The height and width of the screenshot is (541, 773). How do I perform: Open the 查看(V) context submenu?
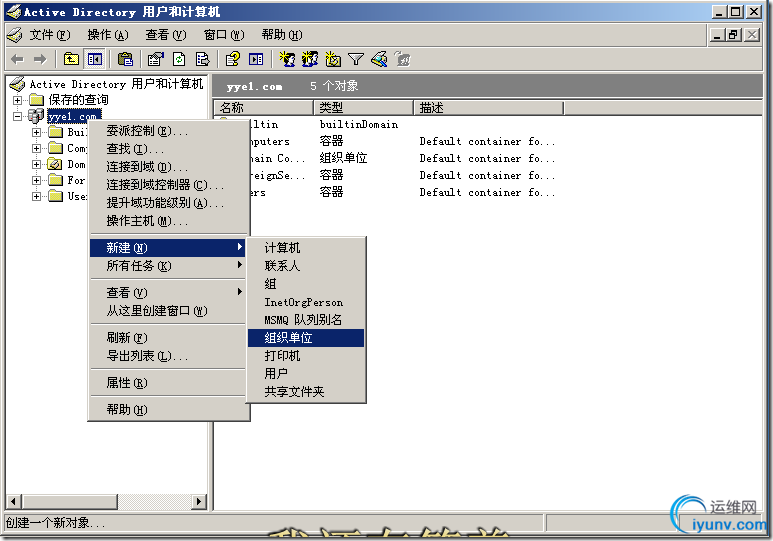point(168,292)
